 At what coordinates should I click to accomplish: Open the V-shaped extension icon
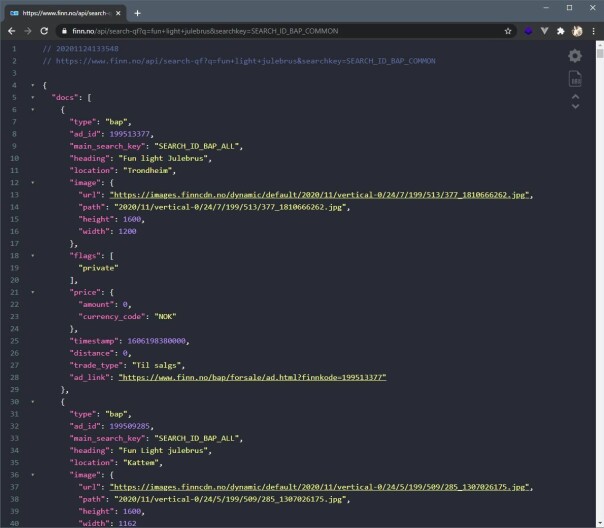(x=544, y=31)
